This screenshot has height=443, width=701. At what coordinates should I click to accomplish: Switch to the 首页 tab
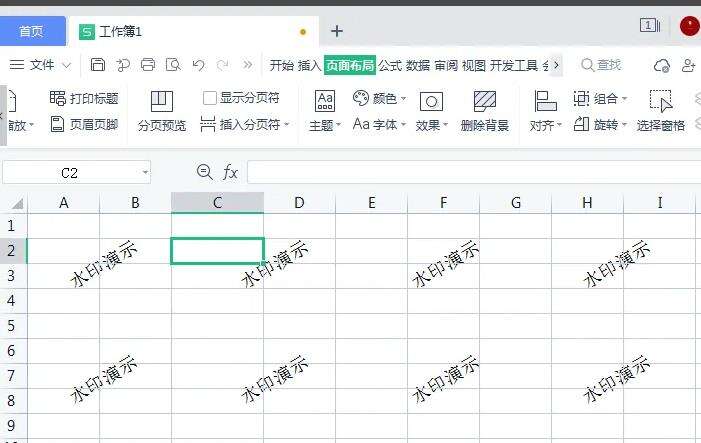31,31
